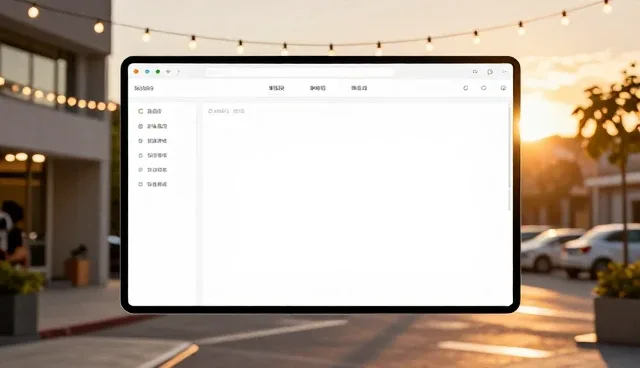Image resolution: width=640 pixels, height=368 pixels.
Task: Click the gray heading text in content area
Action: coord(227,111)
